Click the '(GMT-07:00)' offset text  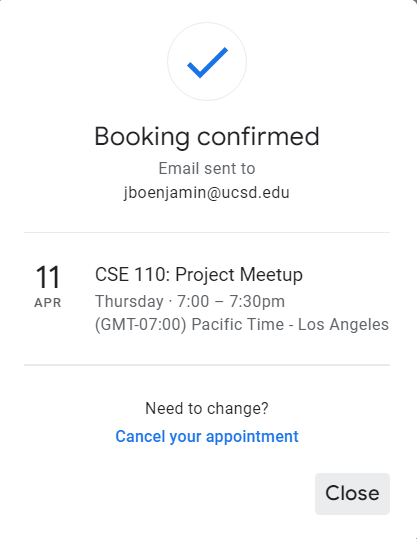pos(141,324)
